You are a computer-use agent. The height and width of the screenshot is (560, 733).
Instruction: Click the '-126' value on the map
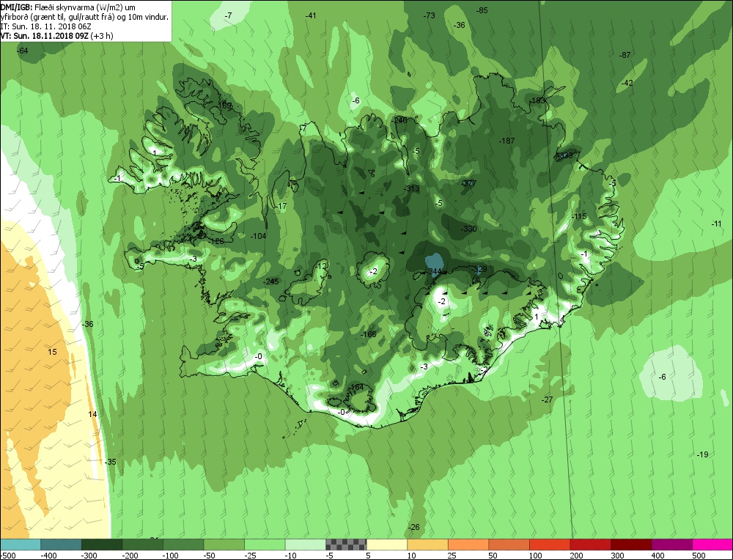217,241
